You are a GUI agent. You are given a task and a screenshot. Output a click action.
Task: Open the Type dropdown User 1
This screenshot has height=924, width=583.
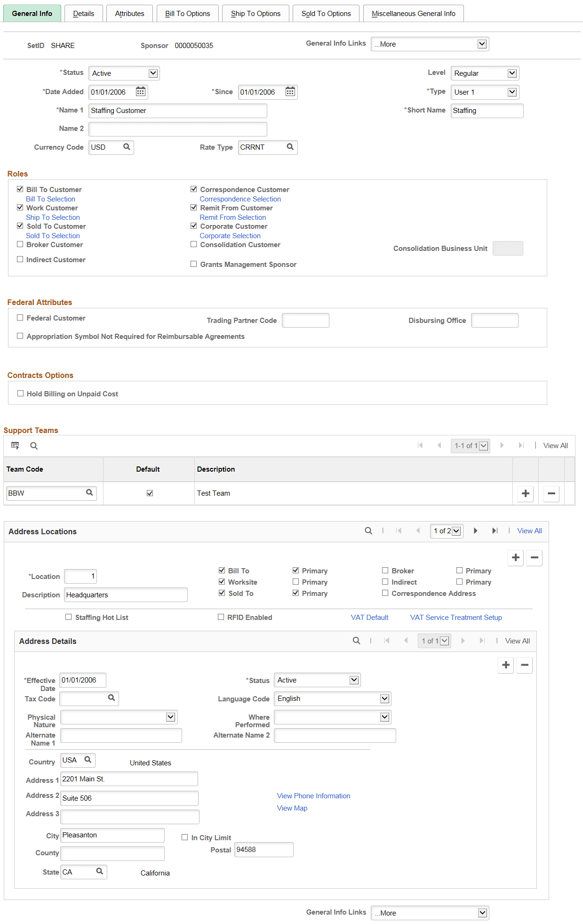(x=485, y=92)
